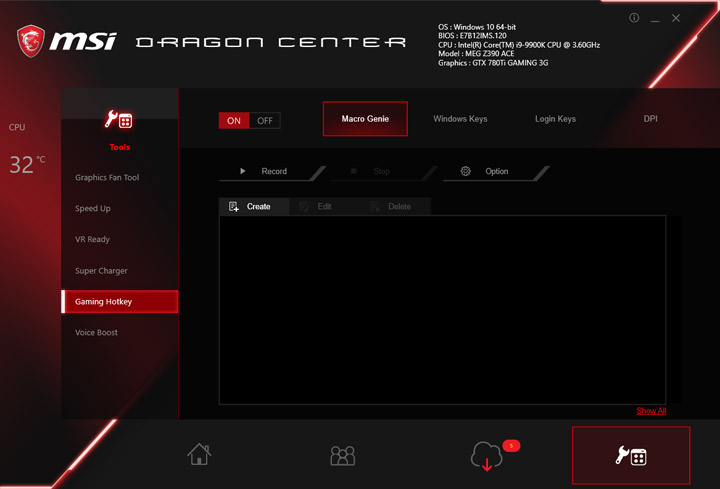Open Graphics Fan Tool in sidebar
This screenshot has width=720, height=489.
107,178
